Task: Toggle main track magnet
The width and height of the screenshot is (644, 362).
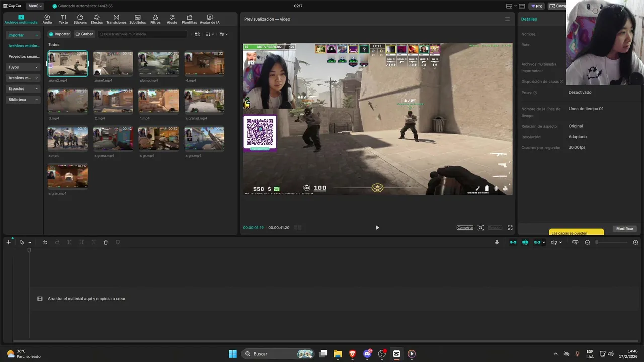Action: pyautogui.click(x=513, y=242)
